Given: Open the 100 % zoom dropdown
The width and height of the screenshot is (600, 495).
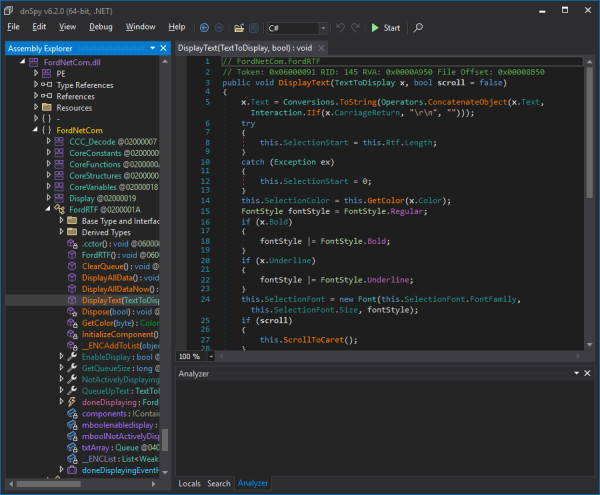Looking at the screenshot, I should point(211,356).
